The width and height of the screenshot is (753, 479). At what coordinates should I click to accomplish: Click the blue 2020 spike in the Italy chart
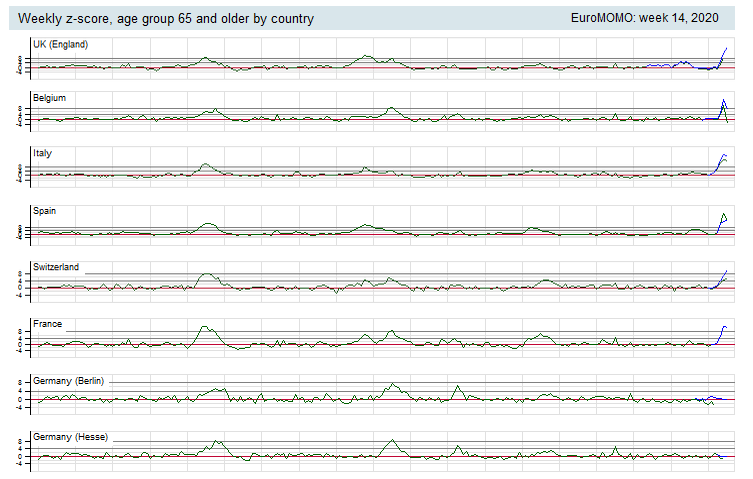coord(722,156)
